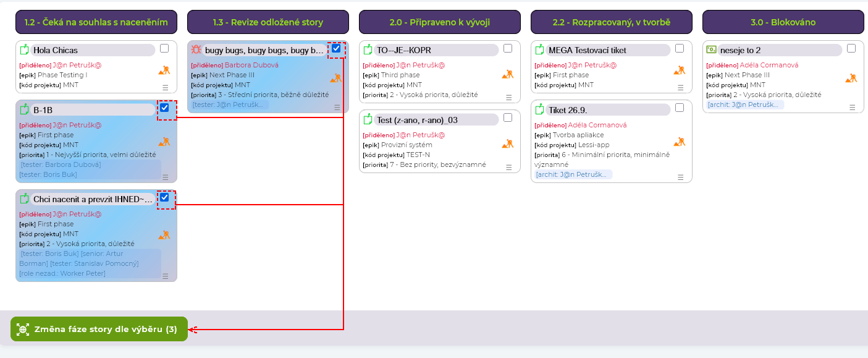This screenshot has width=868, height=358.
Task: Click the green icon on neseje to 2 card
Action: click(712, 49)
